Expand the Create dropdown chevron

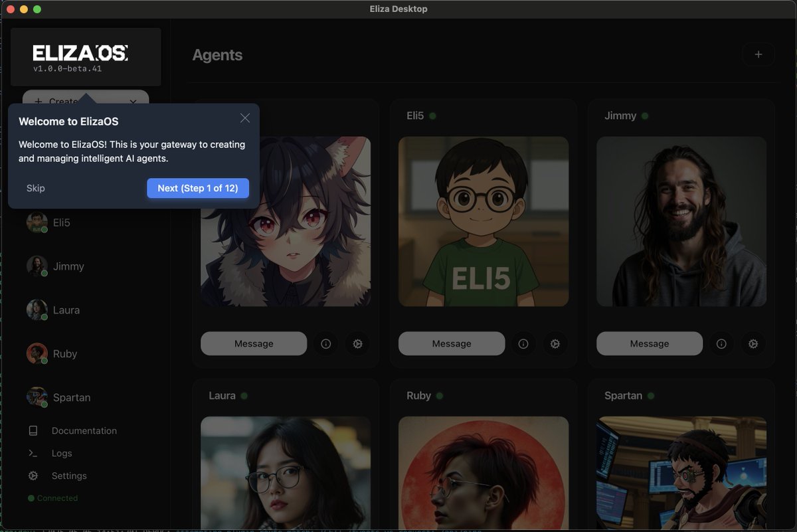pyautogui.click(x=133, y=101)
